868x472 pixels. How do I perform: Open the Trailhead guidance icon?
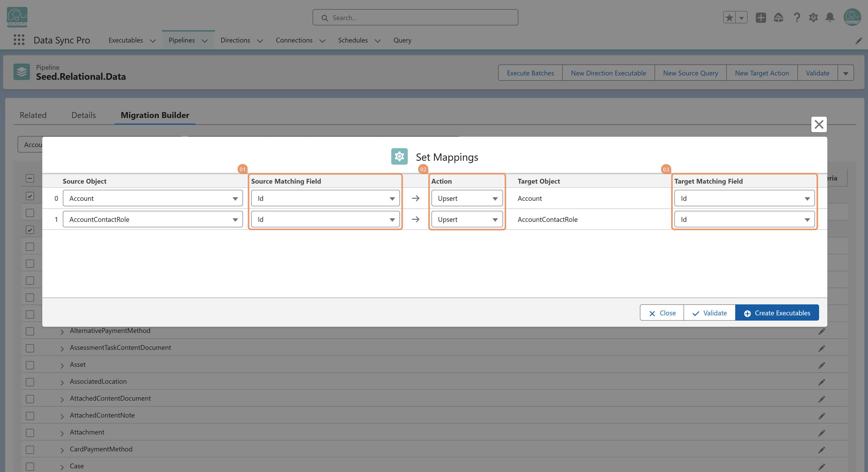click(778, 18)
